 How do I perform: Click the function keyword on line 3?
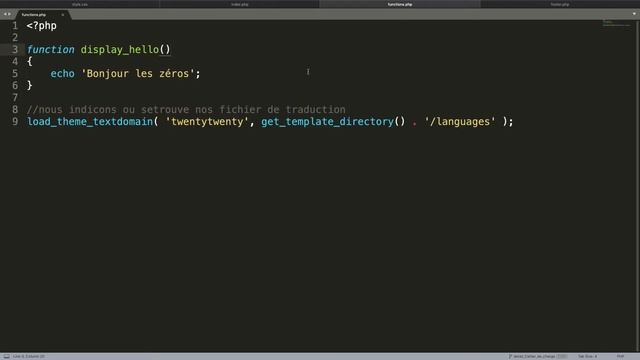51,50
